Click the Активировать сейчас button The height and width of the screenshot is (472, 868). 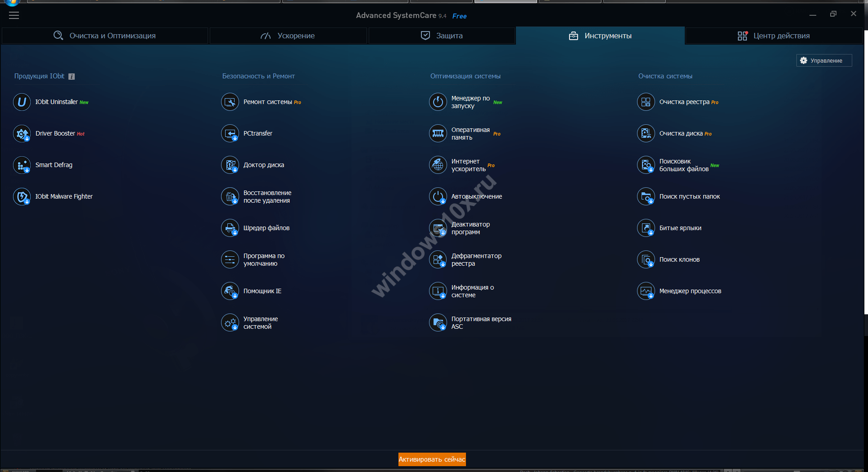click(x=432, y=459)
